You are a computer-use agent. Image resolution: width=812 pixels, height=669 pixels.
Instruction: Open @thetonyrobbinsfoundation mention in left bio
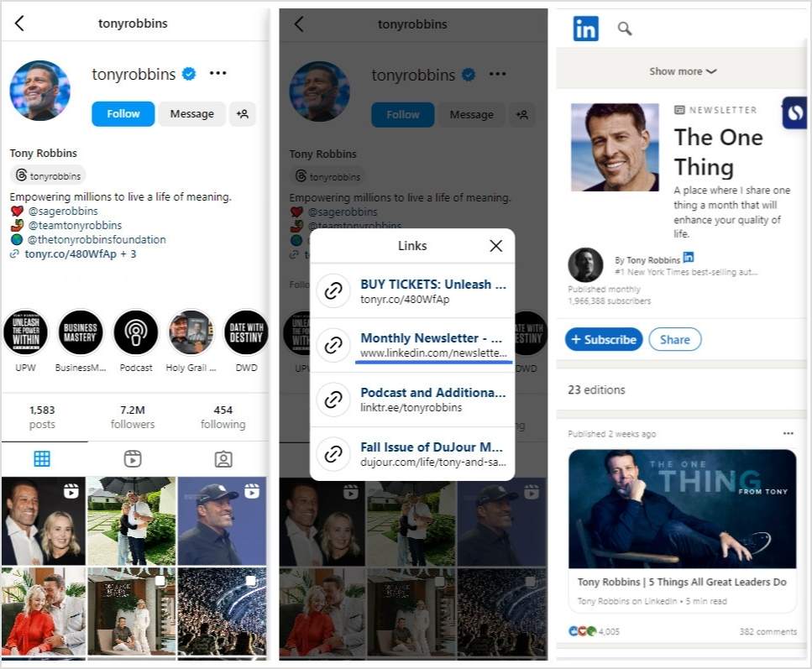tap(97, 240)
